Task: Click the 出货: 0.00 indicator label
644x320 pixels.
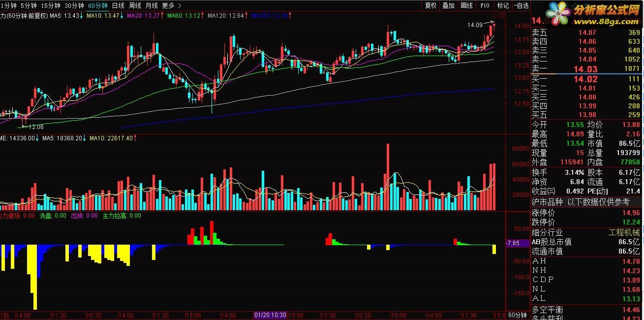Action: click(x=83, y=216)
